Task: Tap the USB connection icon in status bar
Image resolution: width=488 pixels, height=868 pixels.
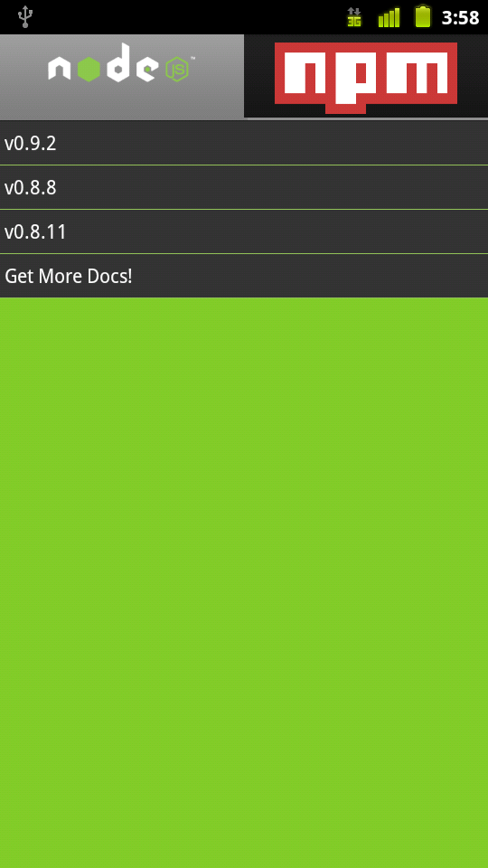Action: tap(25, 17)
